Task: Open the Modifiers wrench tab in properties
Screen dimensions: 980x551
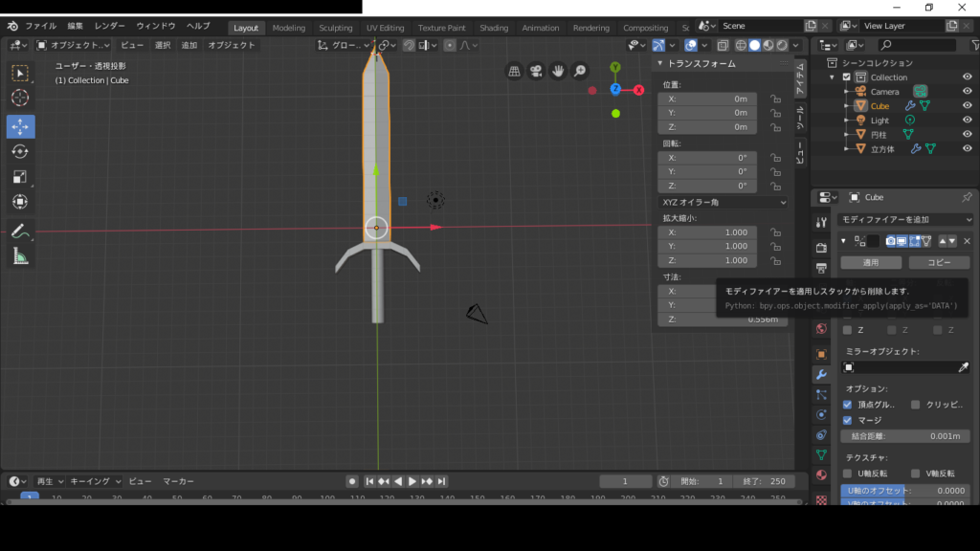Action: (x=820, y=374)
